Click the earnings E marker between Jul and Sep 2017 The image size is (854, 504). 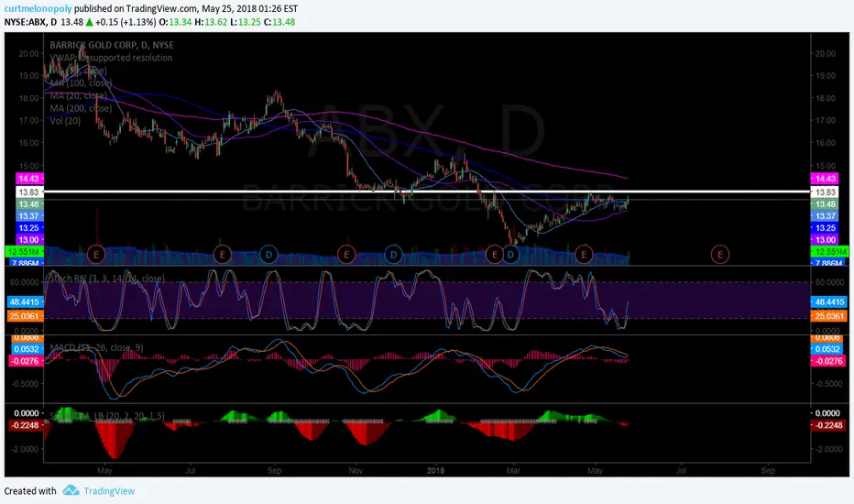[x=222, y=254]
